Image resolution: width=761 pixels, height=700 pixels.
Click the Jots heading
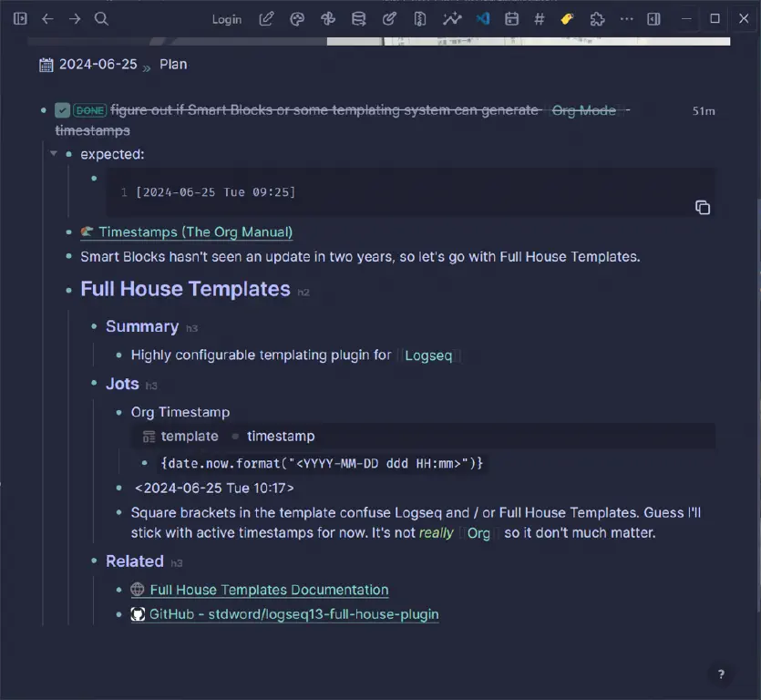coord(122,384)
